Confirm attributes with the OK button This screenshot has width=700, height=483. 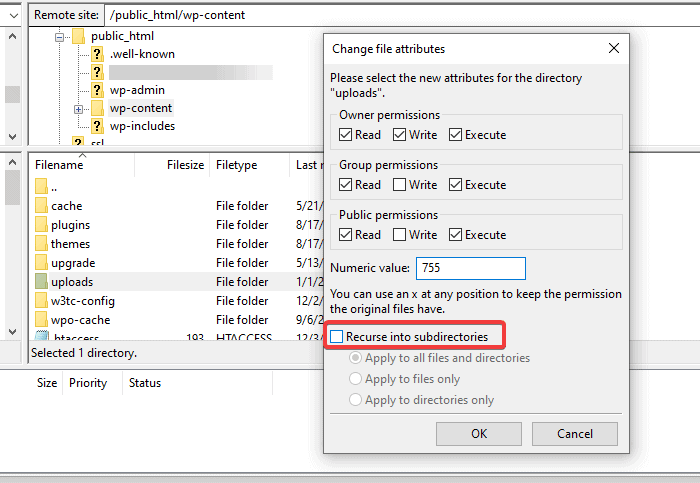pos(479,433)
